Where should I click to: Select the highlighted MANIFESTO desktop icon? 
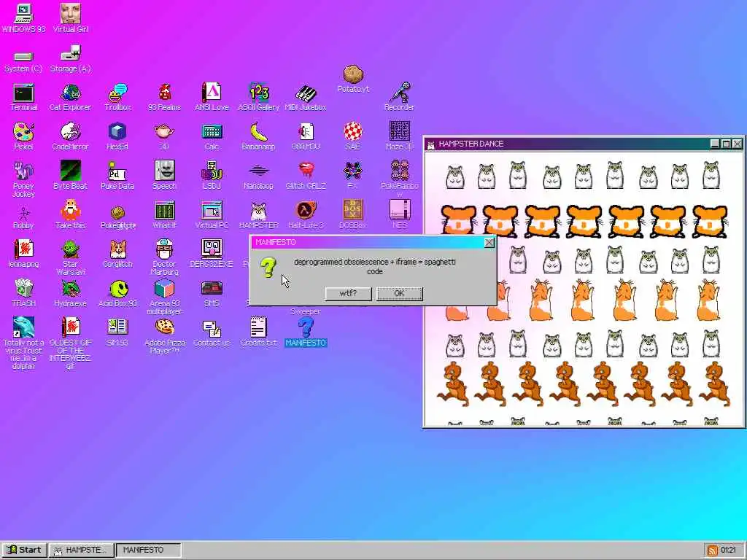click(x=306, y=332)
